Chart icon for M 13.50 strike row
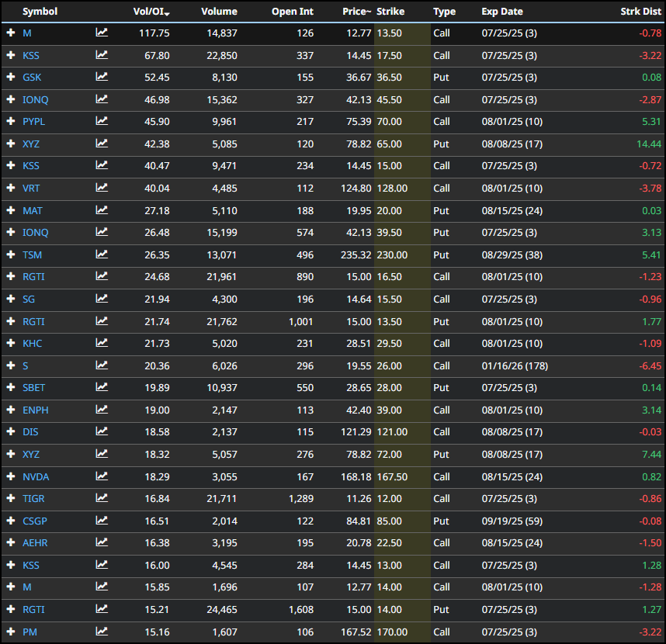The width and height of the screenshot is (666, 644). tap(102, 33)
